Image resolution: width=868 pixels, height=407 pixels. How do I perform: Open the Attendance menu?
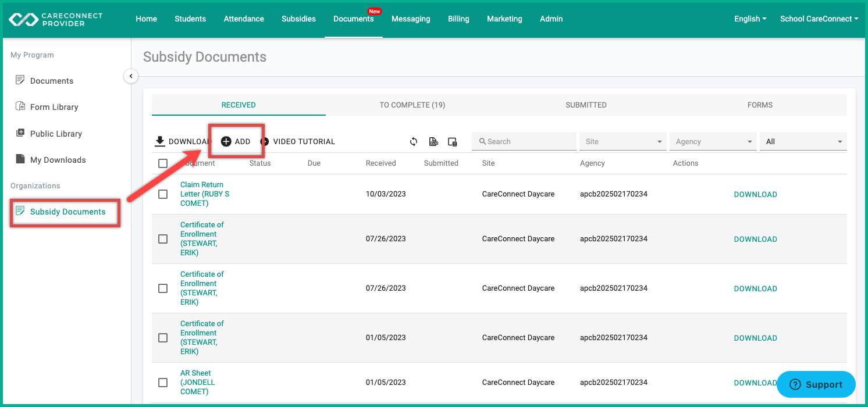coord(244,19)
